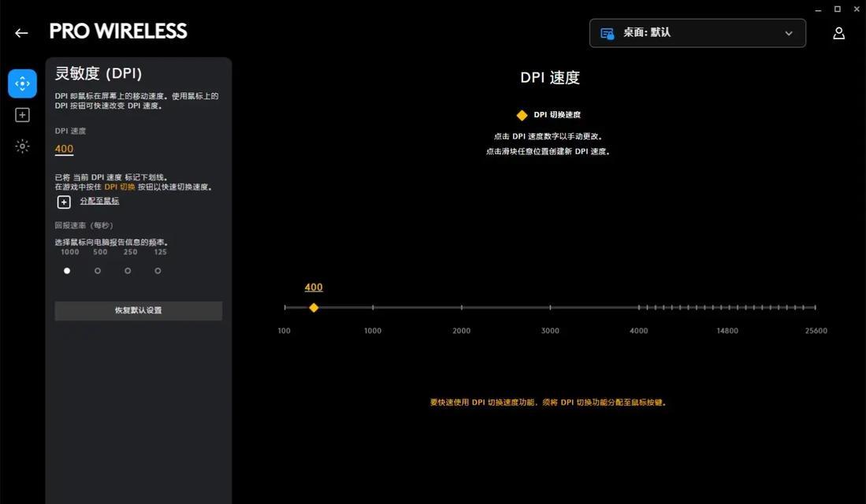
Task: Select the 1000 report rate option
Action: (x=67, y=270)
